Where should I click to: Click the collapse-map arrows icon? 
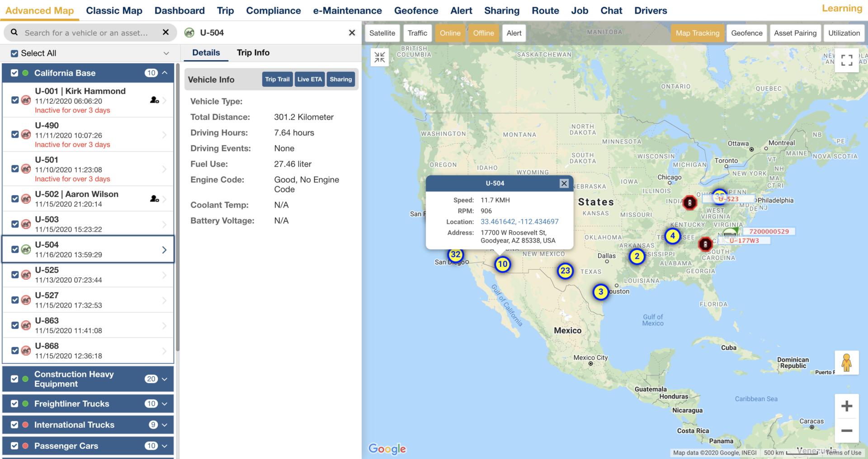click(380, 57)
